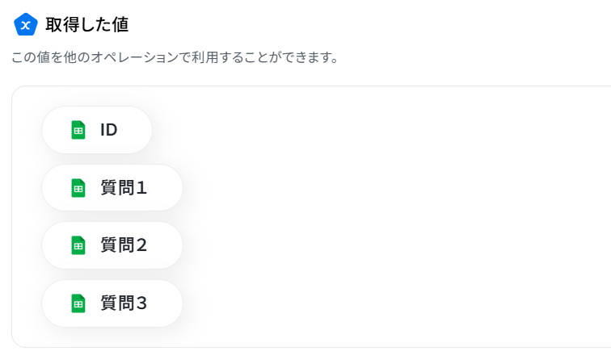611x364 pixels.
Task: Select the 質問1 value chip
Action: coord(112,187)
